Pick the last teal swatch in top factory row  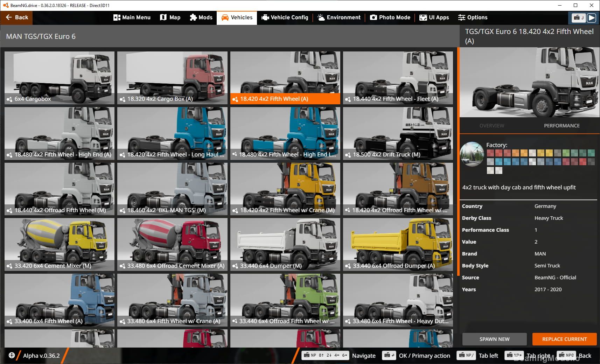point(591,153)
